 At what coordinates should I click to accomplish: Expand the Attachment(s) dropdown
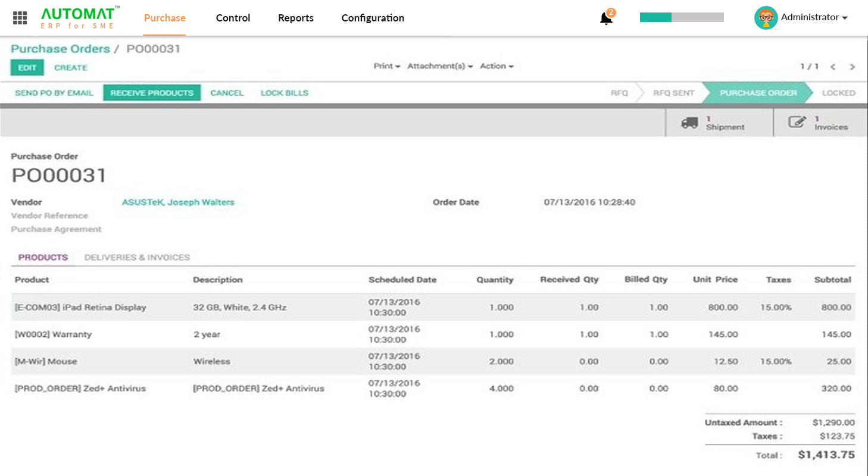(440, 66)
